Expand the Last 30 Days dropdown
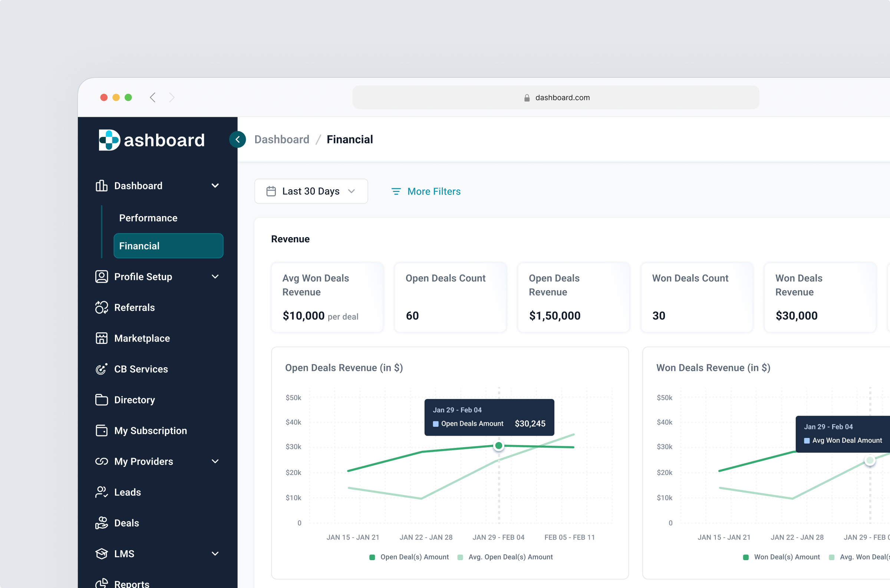The height and width of the screenshot is (588, 890). click(351, 191)
